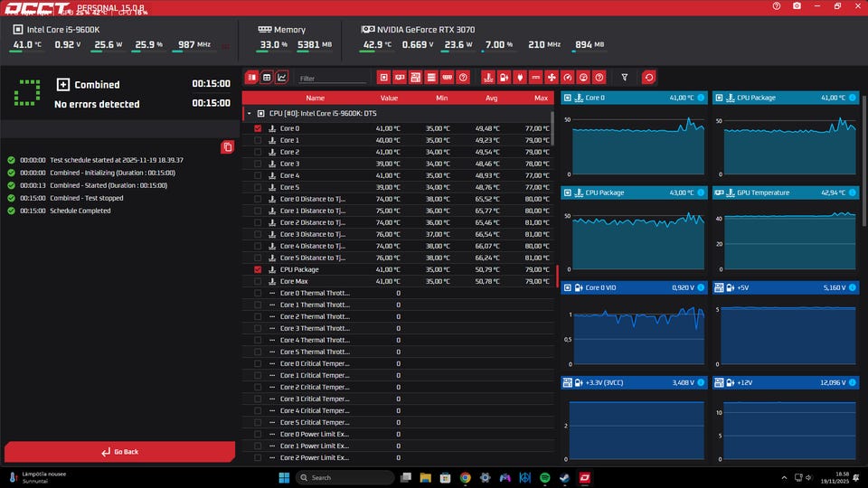Click the temperature sensor filter icon

tap(488, 78)
